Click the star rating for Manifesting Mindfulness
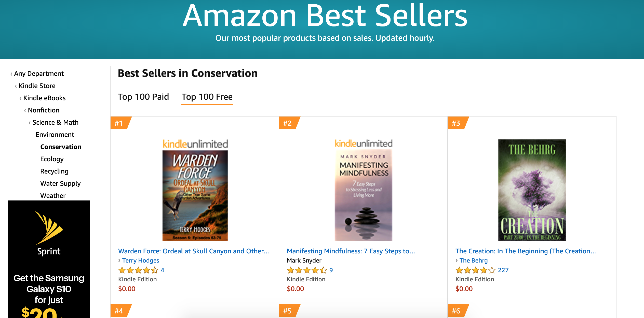644x318 pixels. pos(307,270)
